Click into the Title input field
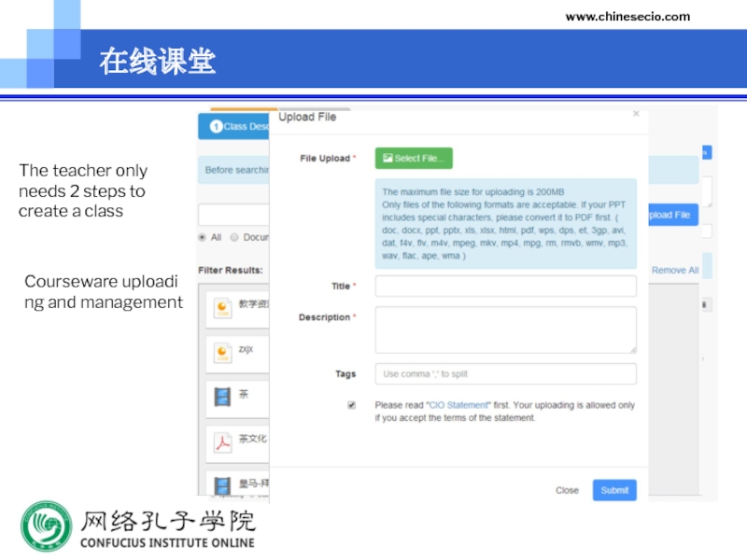747x560 pixels. point(505,287)
